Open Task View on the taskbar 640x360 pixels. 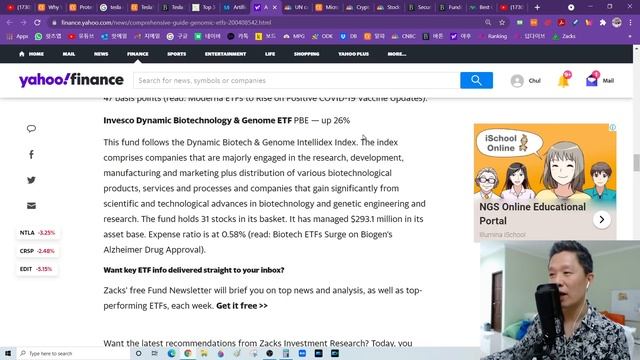155,353
